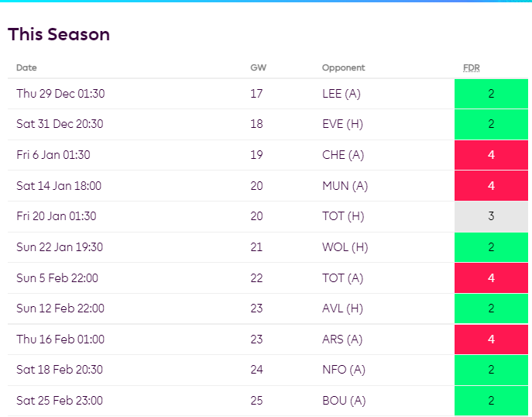532x417 pixels.
Task: Click the Opponent column header
Action: pyautogui.click(x=343, y=68)
